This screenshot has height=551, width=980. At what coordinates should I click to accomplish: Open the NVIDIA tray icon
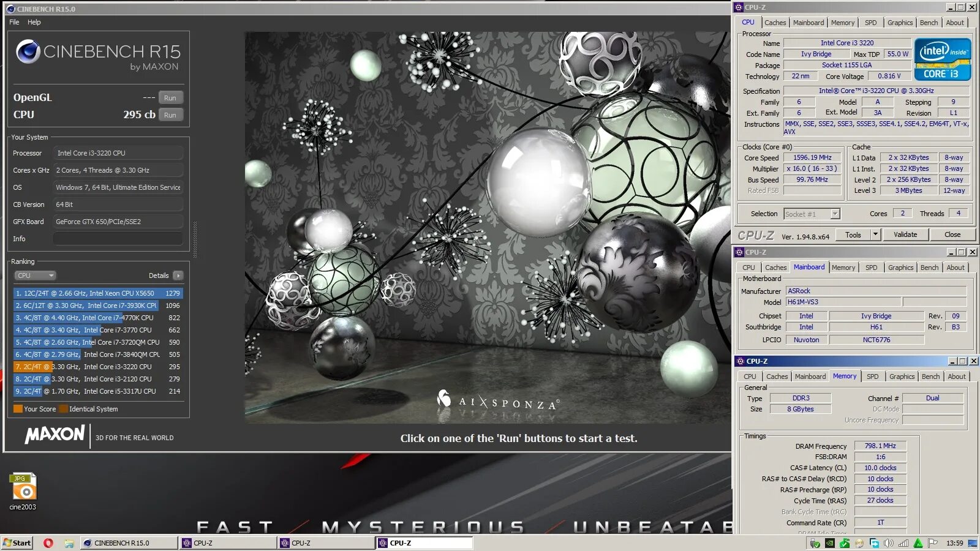[829, 543]
